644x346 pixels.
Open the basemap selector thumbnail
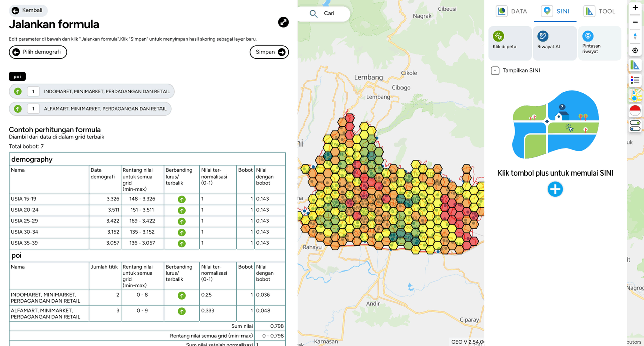635,95
